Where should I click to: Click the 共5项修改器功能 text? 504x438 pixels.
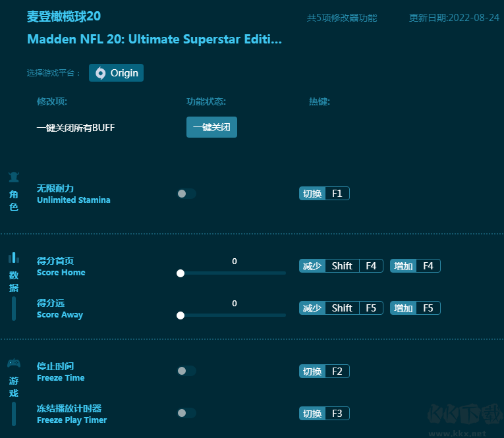point(342,18)
